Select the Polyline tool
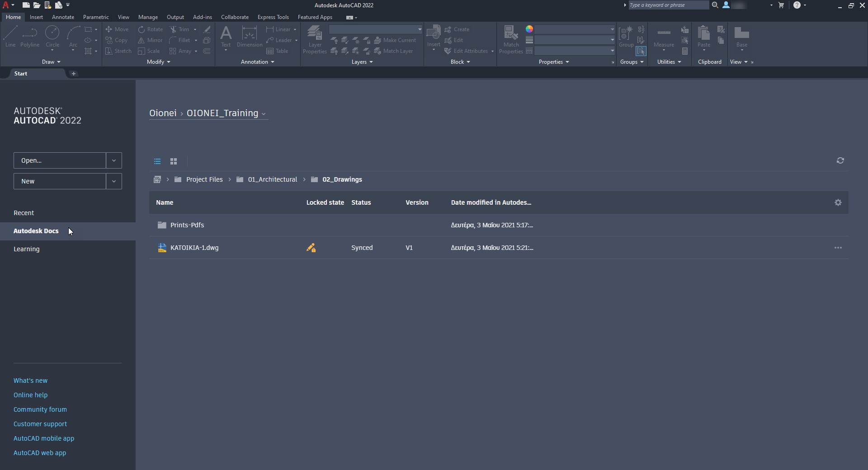Viewport: 868px width, 470px height. point(30,36)
